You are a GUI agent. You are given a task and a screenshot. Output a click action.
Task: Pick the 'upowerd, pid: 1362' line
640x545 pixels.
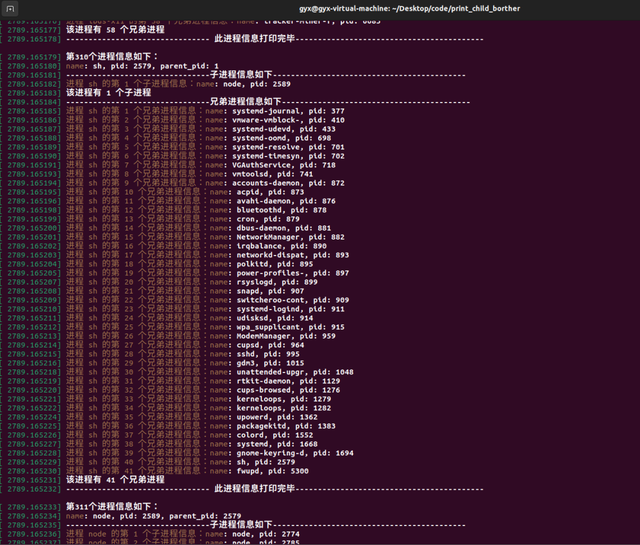[x=277, y=417]
